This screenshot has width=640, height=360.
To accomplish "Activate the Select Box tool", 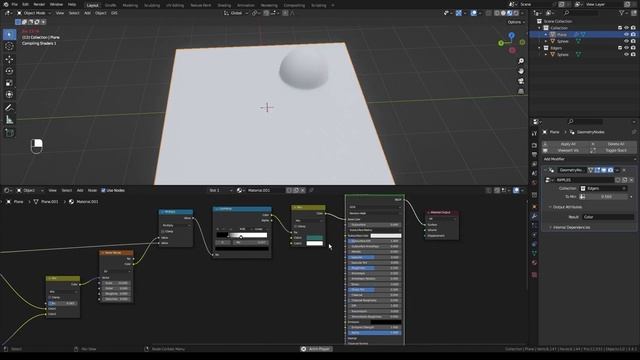I will [9, 35].
